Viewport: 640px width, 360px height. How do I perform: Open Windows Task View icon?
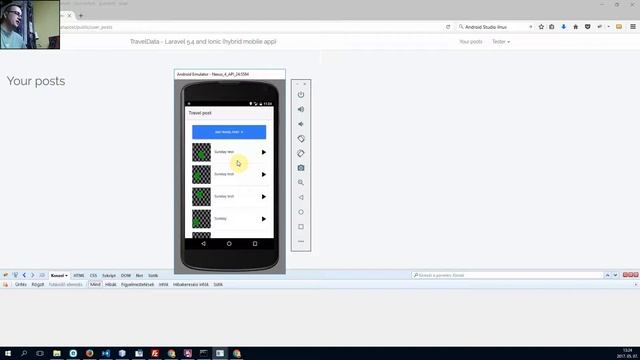[40, 353]
